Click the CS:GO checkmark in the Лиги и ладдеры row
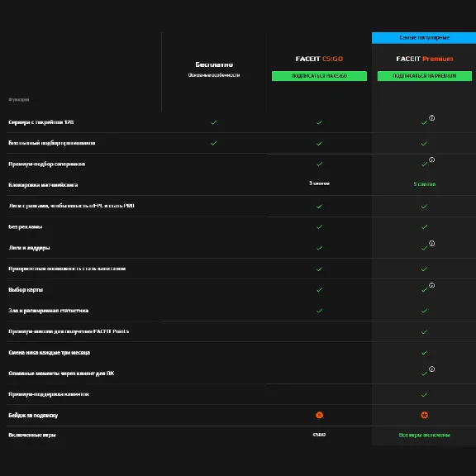 click(319, 248)
